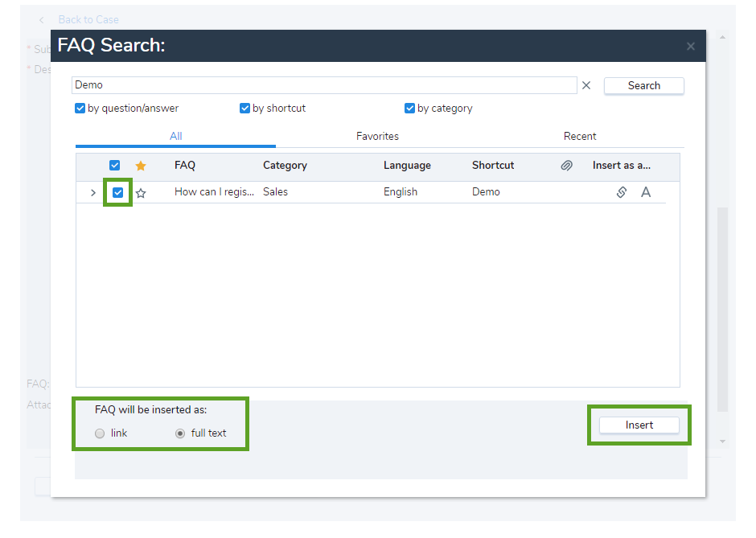
Task: Click the Demo shortcut cell
Action: click(x=486, y=192)
